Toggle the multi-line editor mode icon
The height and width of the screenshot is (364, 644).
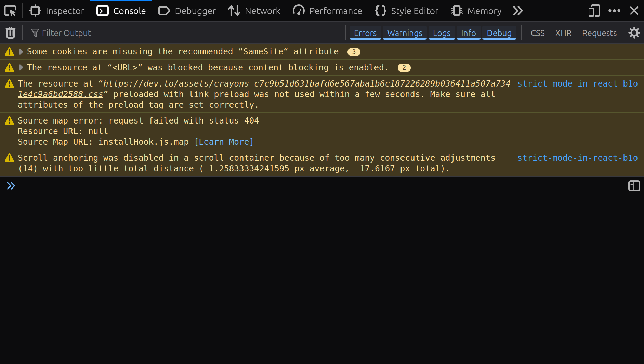pyautogui.click(x=634, y=186)
